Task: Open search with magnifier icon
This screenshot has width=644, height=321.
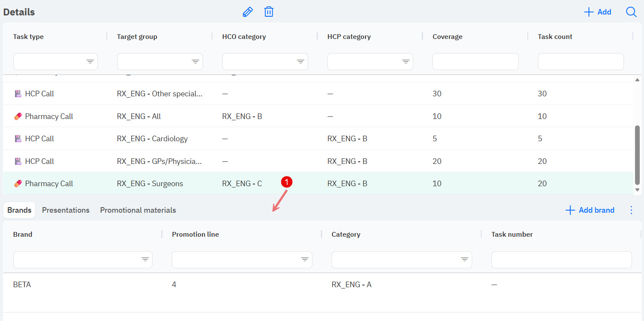Action: point(631,12)
